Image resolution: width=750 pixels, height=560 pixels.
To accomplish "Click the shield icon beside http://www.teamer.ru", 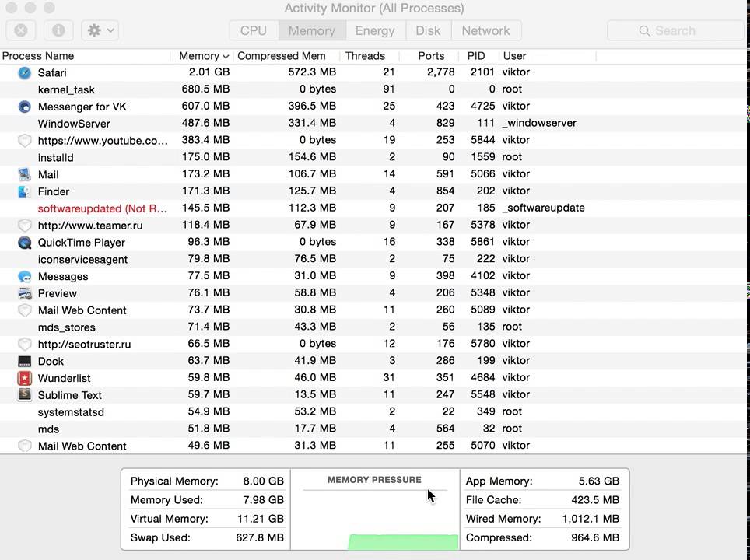I will point(24,226).
